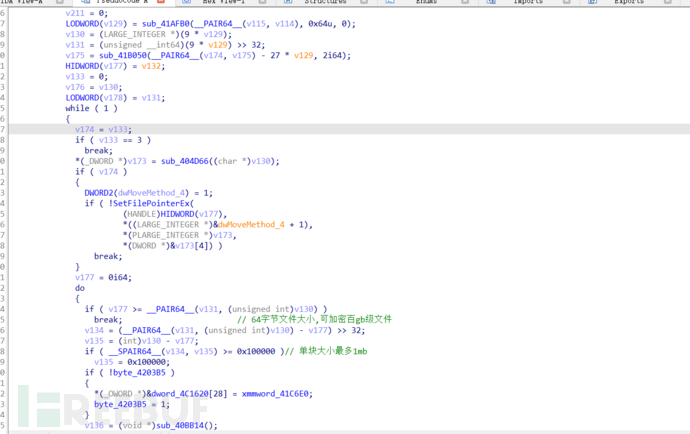Open the Imports tab
This screenshot has height=434, width=690.
point(528,3)
